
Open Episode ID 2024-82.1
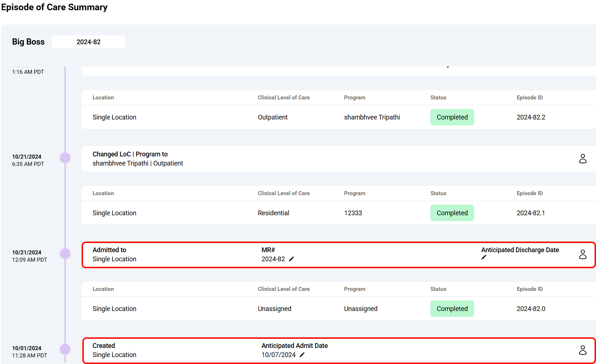click(531, 213)
